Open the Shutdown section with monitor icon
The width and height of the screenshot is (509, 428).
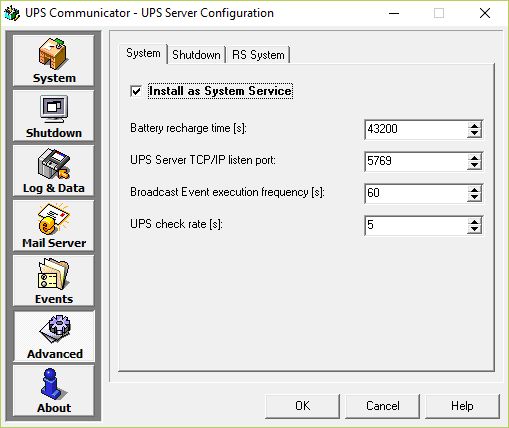[x=53, y=115]
